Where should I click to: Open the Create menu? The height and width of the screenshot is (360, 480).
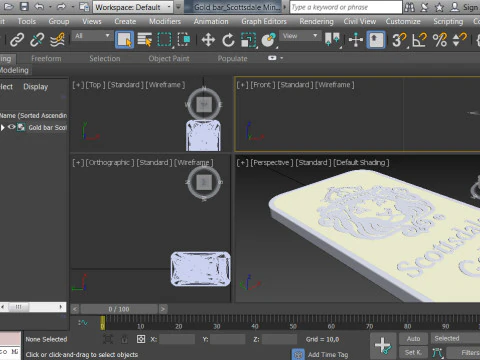click(x=125, y=21)
